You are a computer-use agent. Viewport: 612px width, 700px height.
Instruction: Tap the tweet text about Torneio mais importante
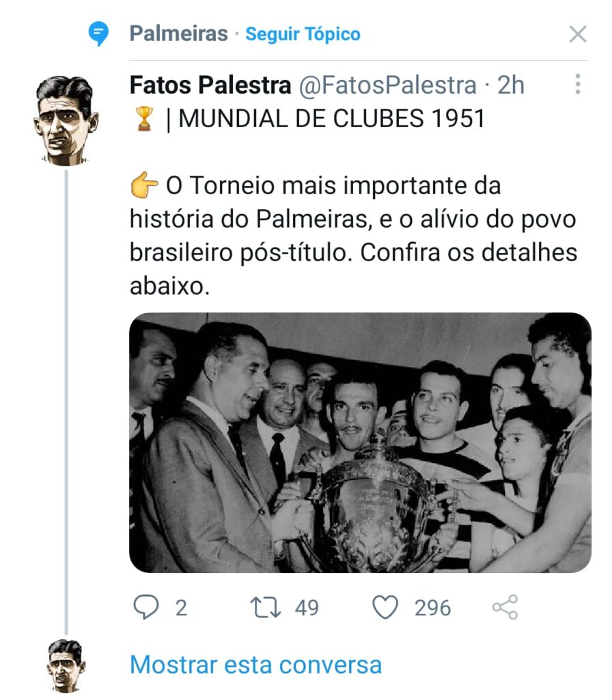353,235
